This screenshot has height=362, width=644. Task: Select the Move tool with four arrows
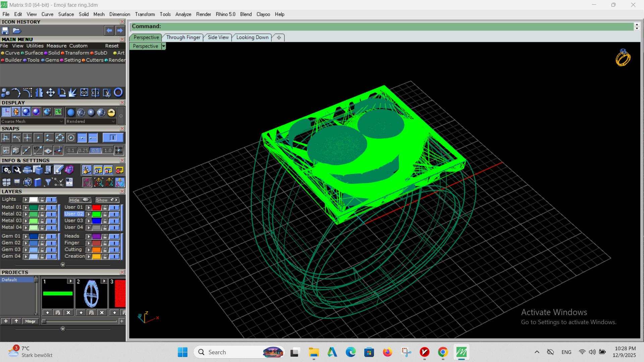pos(51,93)
